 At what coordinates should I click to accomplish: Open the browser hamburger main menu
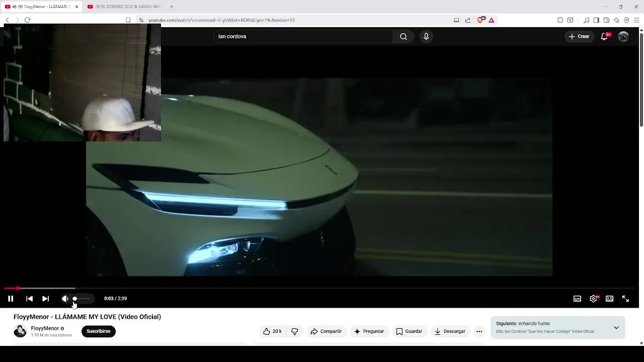(636, 20)
